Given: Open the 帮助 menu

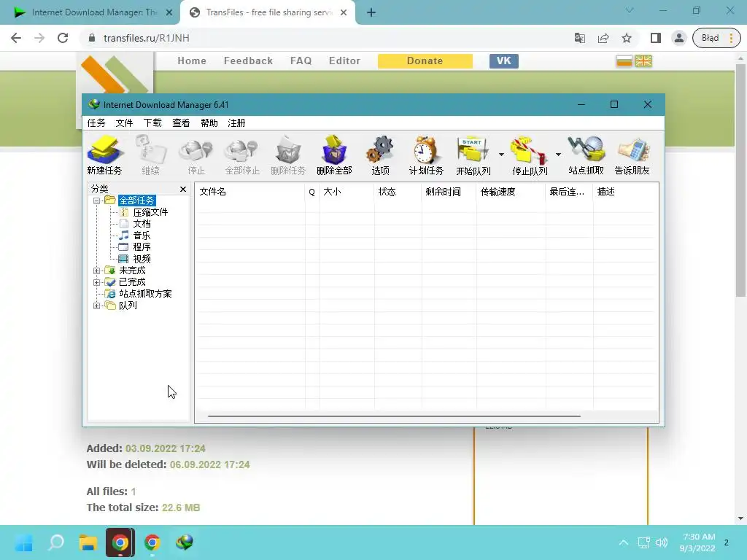Looking at the screenshot, I should click(209, 122).
